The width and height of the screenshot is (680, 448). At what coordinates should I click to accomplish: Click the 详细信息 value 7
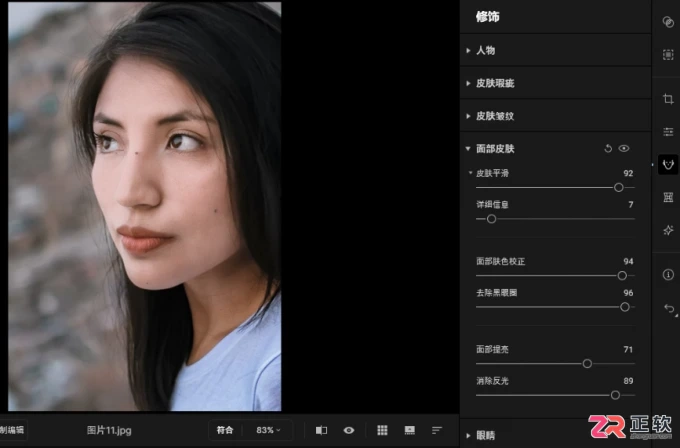(x=631, y=204)
